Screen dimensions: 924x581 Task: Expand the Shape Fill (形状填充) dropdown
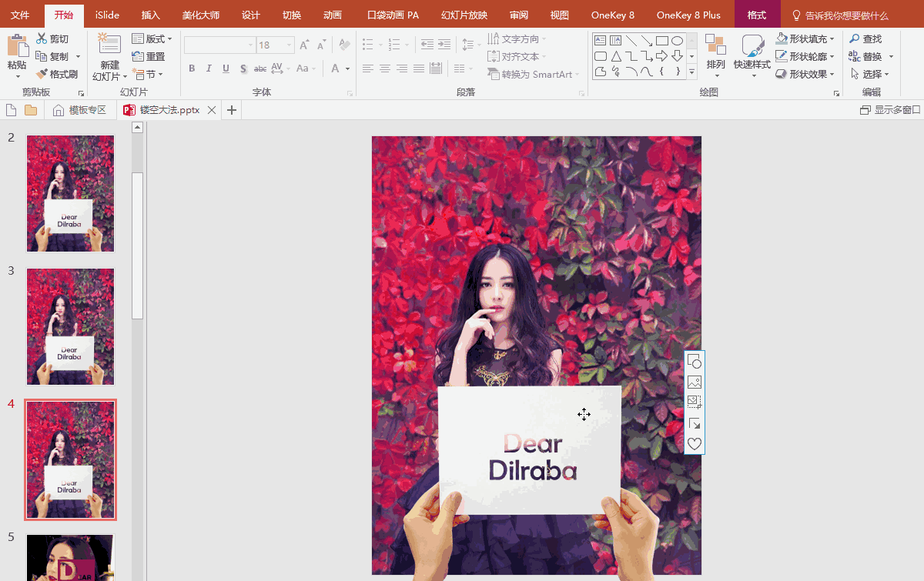click(832, 38)
